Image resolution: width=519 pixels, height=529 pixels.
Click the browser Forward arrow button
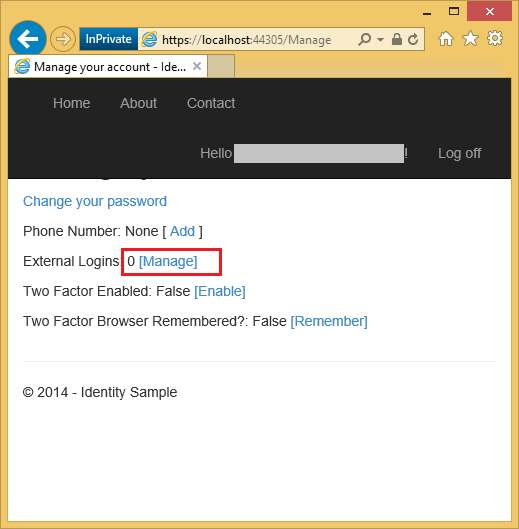coord(63,39)
